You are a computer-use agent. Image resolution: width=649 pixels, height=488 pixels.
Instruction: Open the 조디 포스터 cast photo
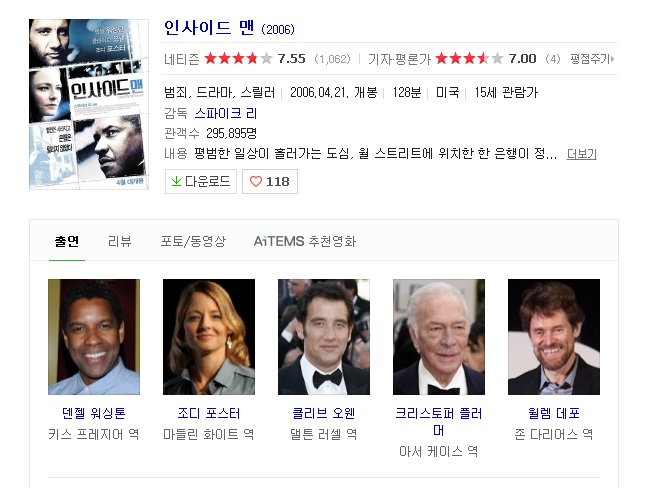209,337
